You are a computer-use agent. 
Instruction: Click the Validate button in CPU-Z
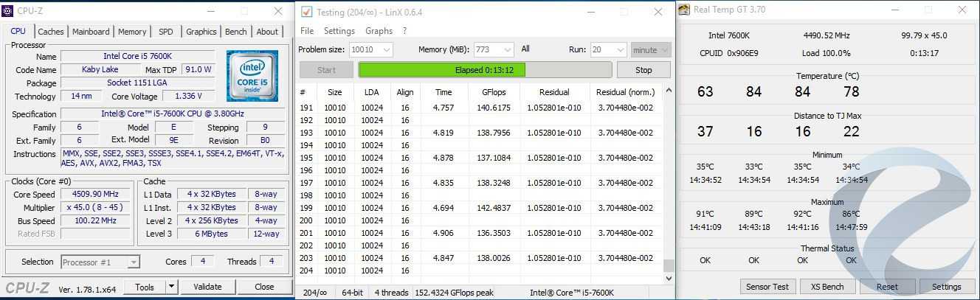pyautogui.click(x=207, y=287)
